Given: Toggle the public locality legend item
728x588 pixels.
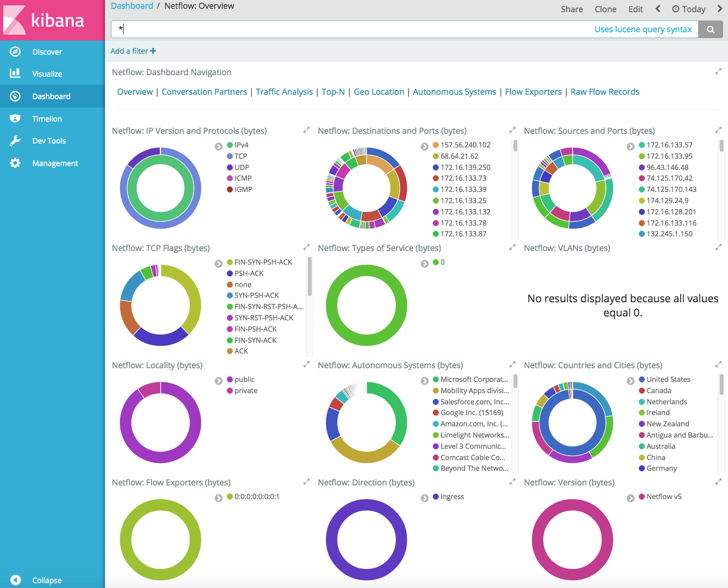Looking at the screenshot, I should pos(244,379).
